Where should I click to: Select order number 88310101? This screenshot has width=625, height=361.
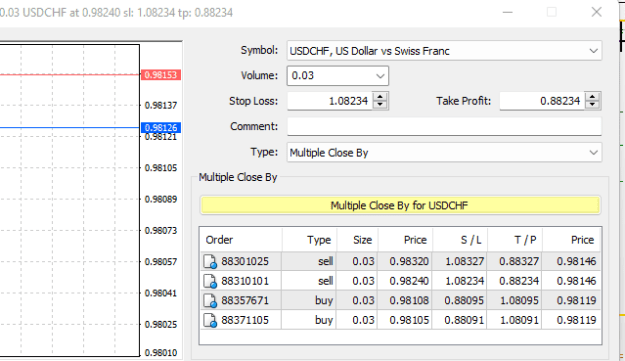(245, 281)
